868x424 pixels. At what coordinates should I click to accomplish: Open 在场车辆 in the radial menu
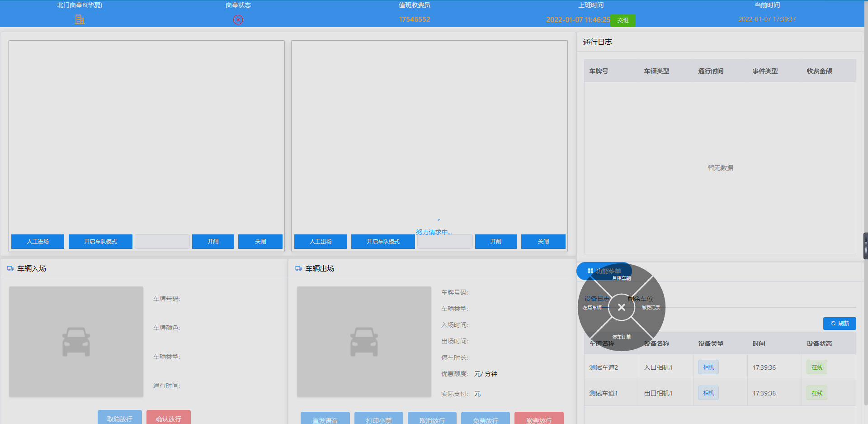(592, 308)
